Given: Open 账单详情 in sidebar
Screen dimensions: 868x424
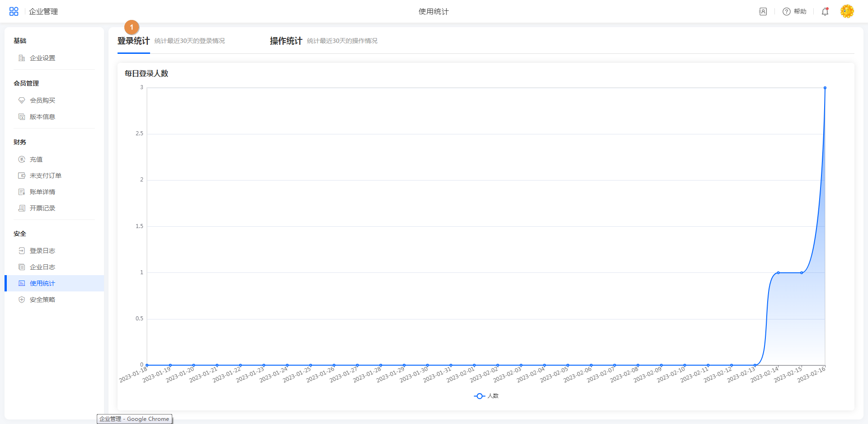Looking at the screenshot, I should pyautogui.click(x=42, y=192).
